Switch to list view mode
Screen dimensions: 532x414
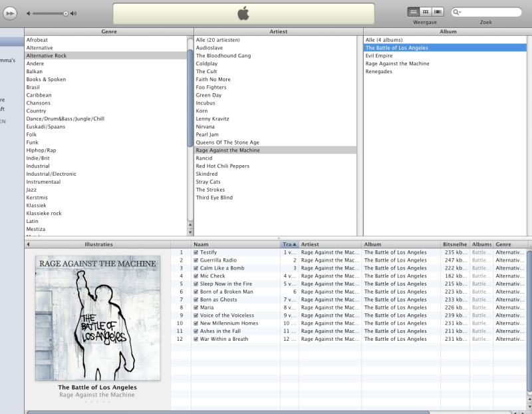(x=413, y=12)
